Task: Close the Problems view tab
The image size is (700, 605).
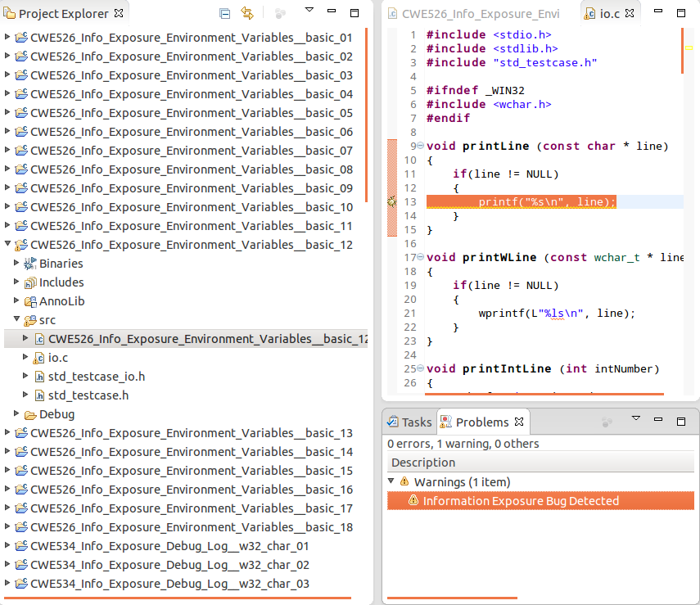Action: pos(519,422)
